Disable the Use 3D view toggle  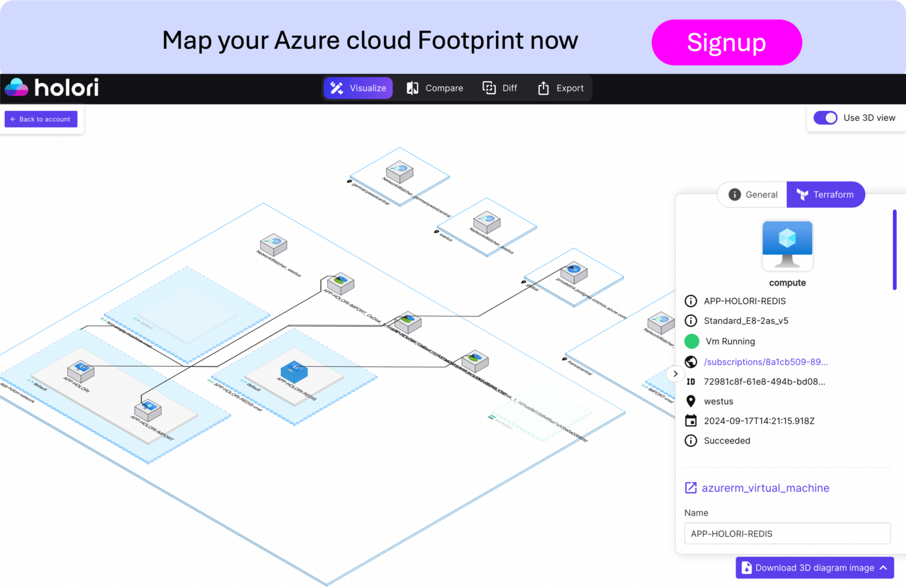point(825,117)
